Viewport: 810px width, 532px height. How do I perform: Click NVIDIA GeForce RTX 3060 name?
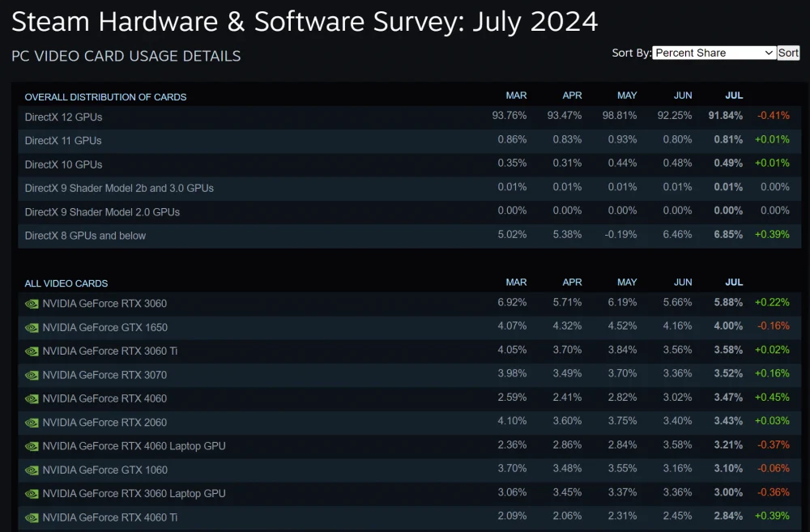(x=104, y=304)
